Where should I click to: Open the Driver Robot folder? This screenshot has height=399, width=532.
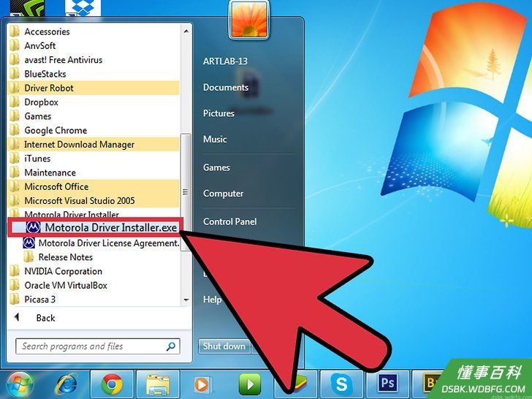(94, 88)
